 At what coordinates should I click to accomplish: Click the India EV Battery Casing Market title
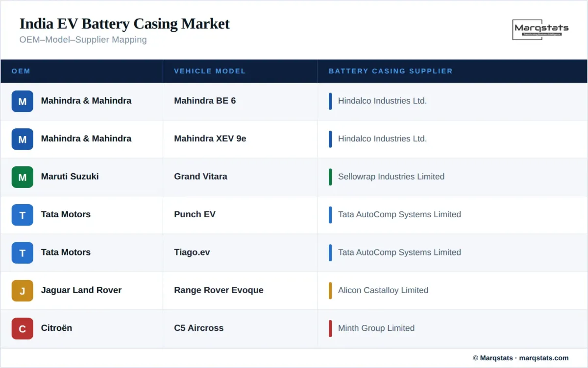pyautogui.click(x=124, y=23)
